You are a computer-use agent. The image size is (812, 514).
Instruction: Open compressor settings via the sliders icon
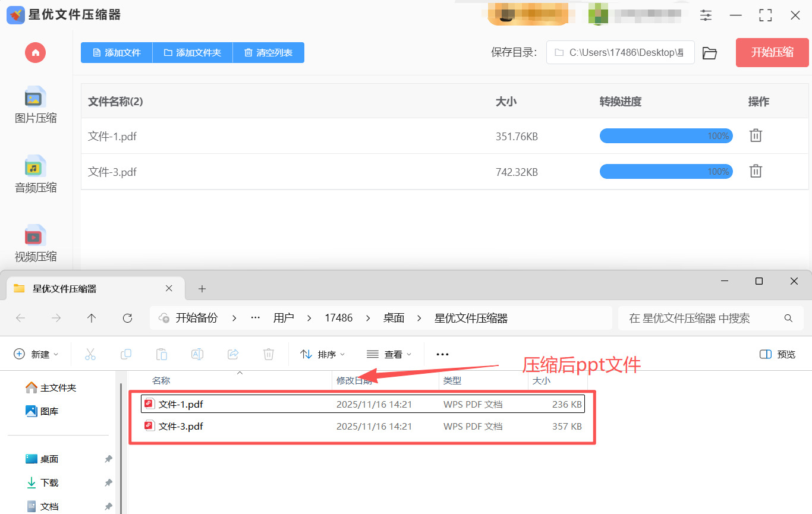click(x=706, y=15)
